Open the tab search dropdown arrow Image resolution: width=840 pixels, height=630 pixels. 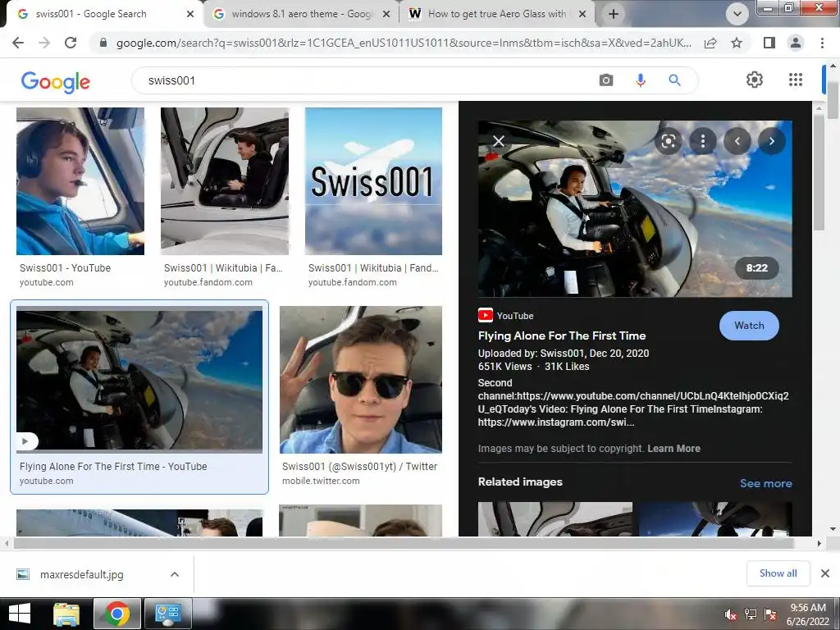pyautogui.click(x=737, y=14)
